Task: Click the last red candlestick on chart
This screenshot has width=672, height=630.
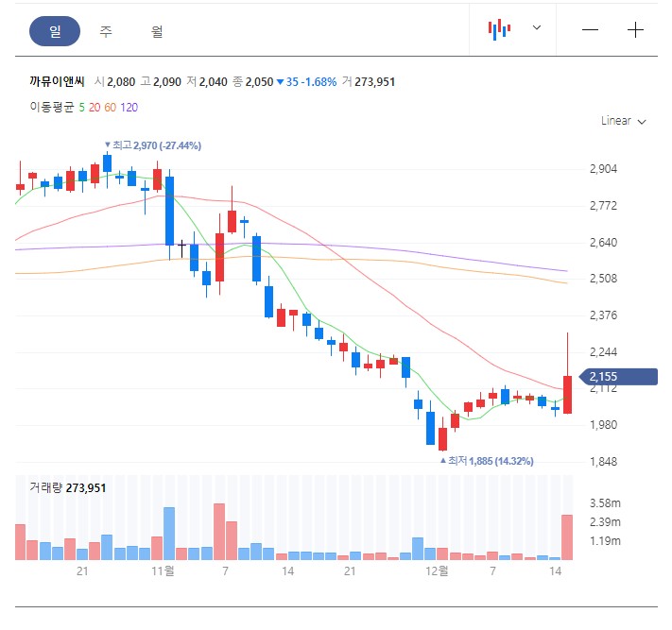Action: pyautogui.click(x=567, y=395)
